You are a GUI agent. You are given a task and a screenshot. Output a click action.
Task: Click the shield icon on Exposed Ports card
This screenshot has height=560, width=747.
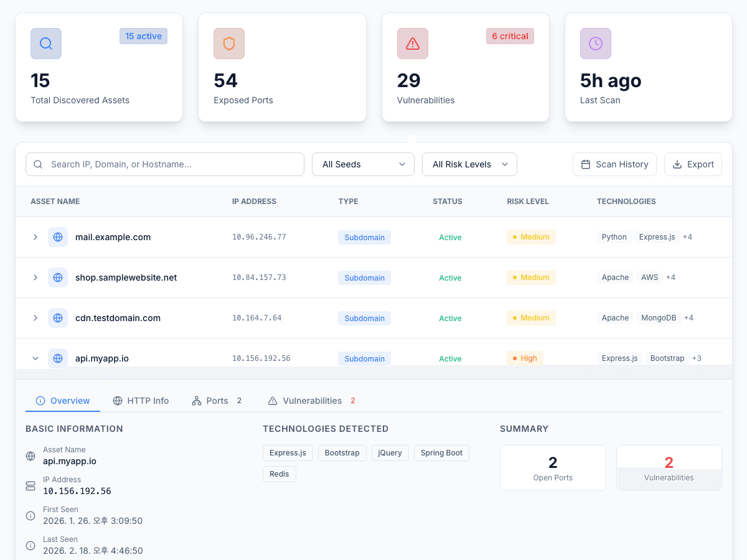tap(229, 44)
